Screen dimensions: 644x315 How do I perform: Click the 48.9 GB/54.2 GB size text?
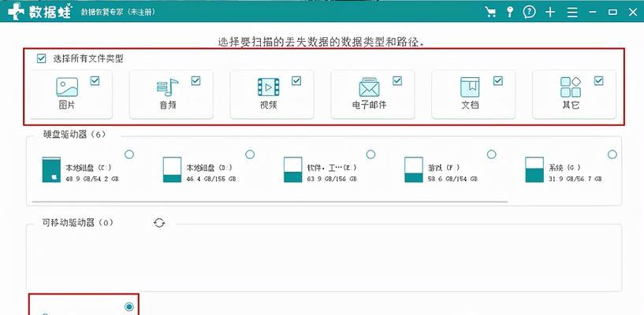pos(92,180)
